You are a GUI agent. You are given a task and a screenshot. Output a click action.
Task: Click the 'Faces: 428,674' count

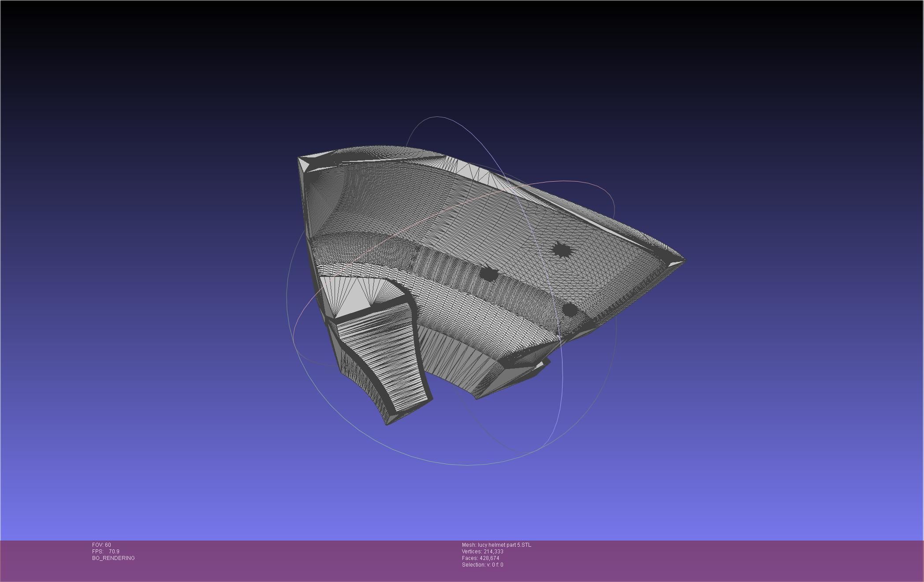pos(481,558)
